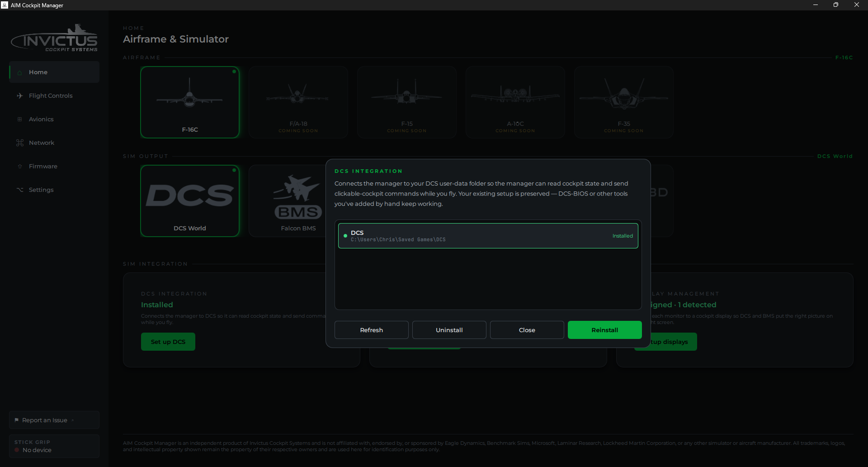This screenshot has width=868, height=467.
Task: Click the Firmware star icon
Action: point(19,167)
